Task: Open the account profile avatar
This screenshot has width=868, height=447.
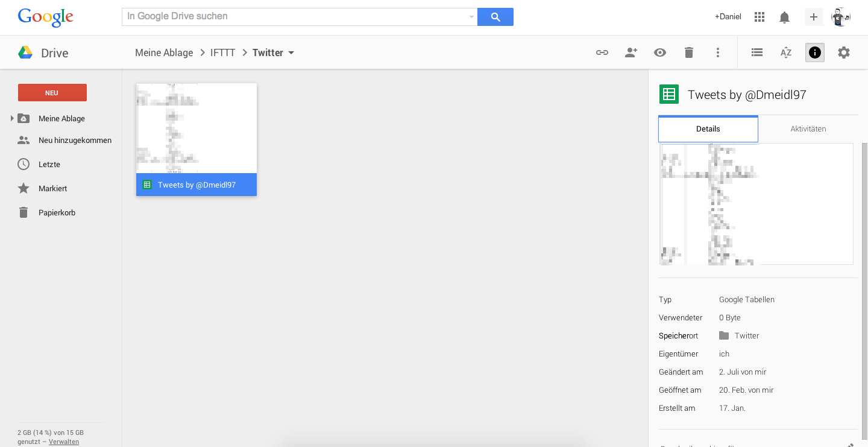Action: pos(841,17)
